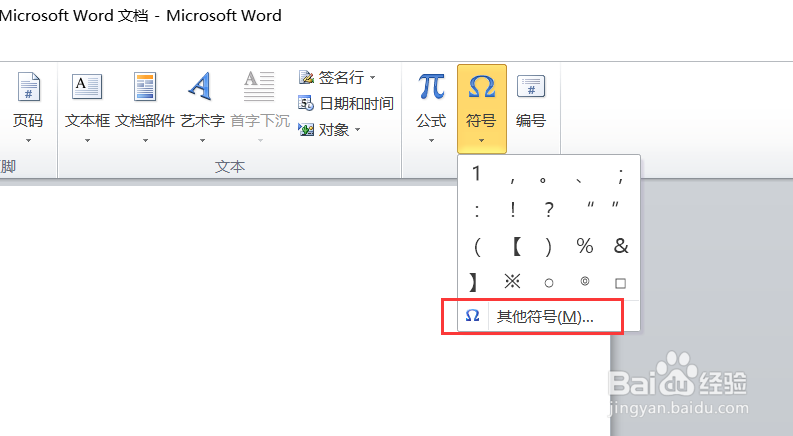Image resolution: width=793 pixels, height=436 pixels.
Task: Insert the semicolon ; symbol
Action: [x=621, y=176]
